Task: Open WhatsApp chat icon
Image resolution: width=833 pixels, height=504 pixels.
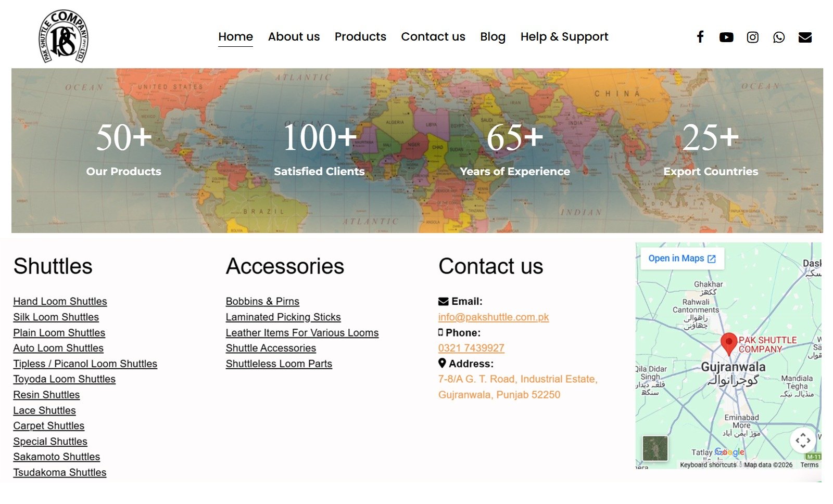Action: click(x=779, y=37)
